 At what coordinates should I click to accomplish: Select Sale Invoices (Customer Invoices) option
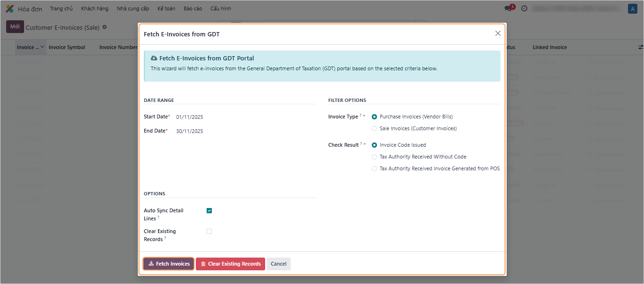pos(375,128)
